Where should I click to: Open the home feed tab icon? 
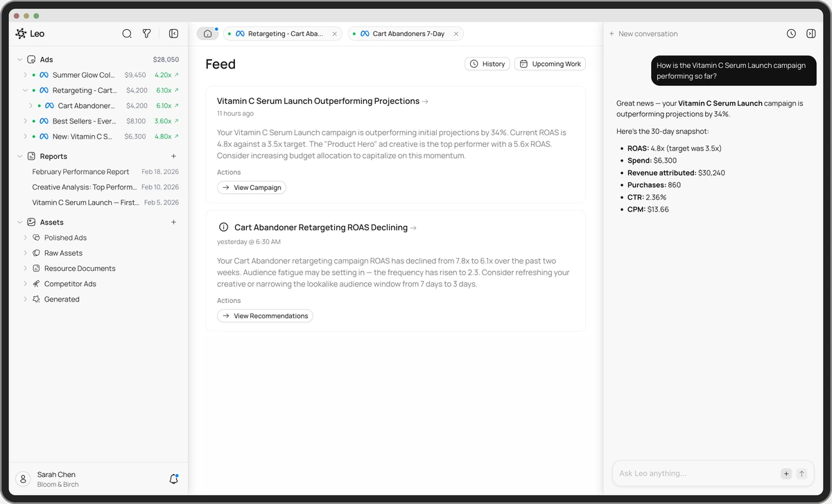pos(207,33)
